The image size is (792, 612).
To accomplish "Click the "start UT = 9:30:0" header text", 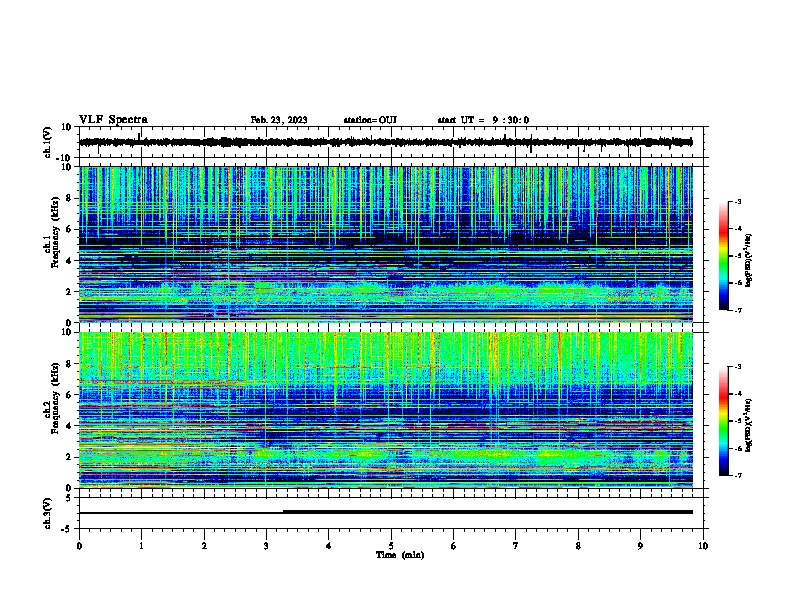I will point(483,120).
